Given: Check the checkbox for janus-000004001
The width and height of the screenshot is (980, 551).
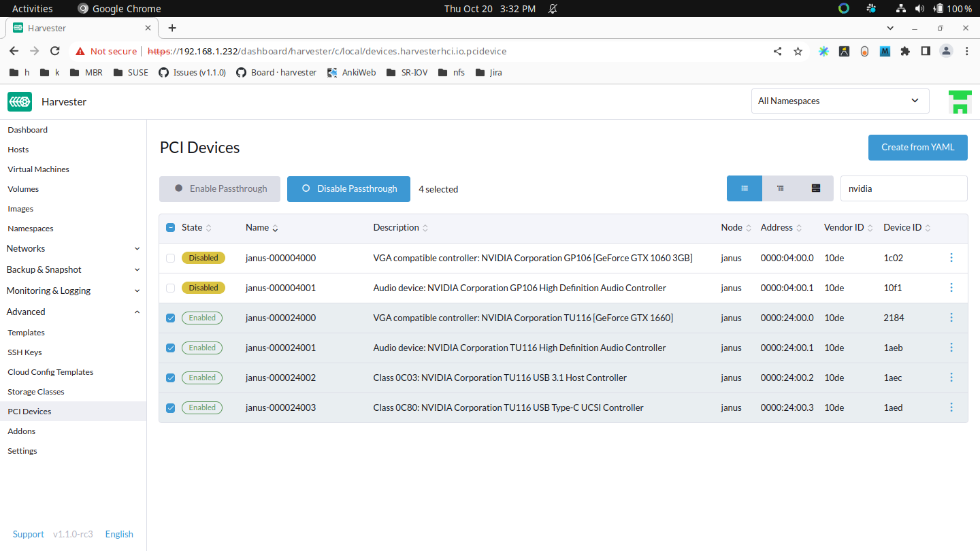Looking at the screenshot, I should (170, 287).
